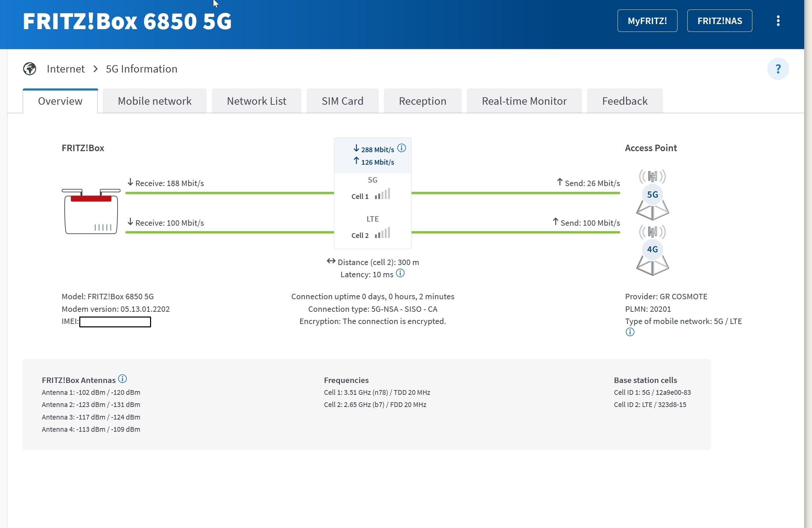Click the 5G access point tower icon
Image resolution: width=812 pixels, height=528 pixels.
(652, 195)
